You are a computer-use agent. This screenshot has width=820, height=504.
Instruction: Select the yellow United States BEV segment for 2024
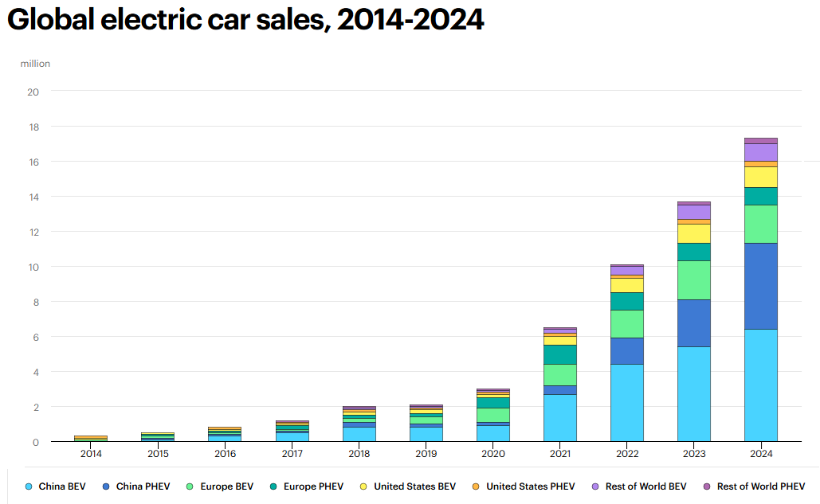[760, 177]
